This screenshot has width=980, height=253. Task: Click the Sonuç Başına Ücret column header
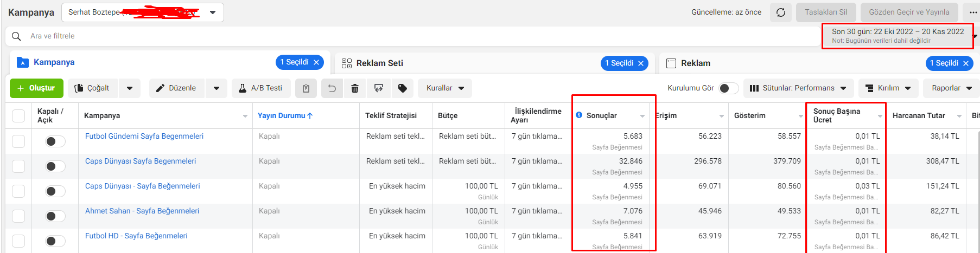click(x=837, y=115)
